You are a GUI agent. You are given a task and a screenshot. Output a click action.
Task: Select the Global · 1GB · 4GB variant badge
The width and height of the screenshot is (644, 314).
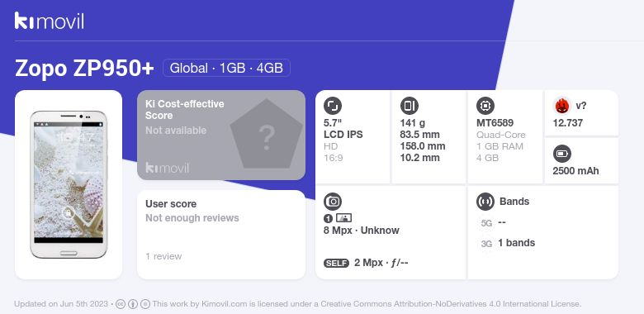point(226,68)
